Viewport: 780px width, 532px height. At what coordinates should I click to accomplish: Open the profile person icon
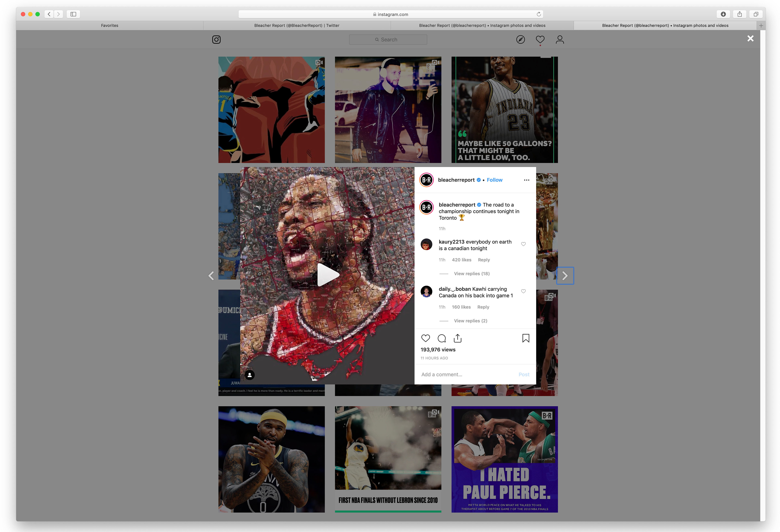[560, 40]
